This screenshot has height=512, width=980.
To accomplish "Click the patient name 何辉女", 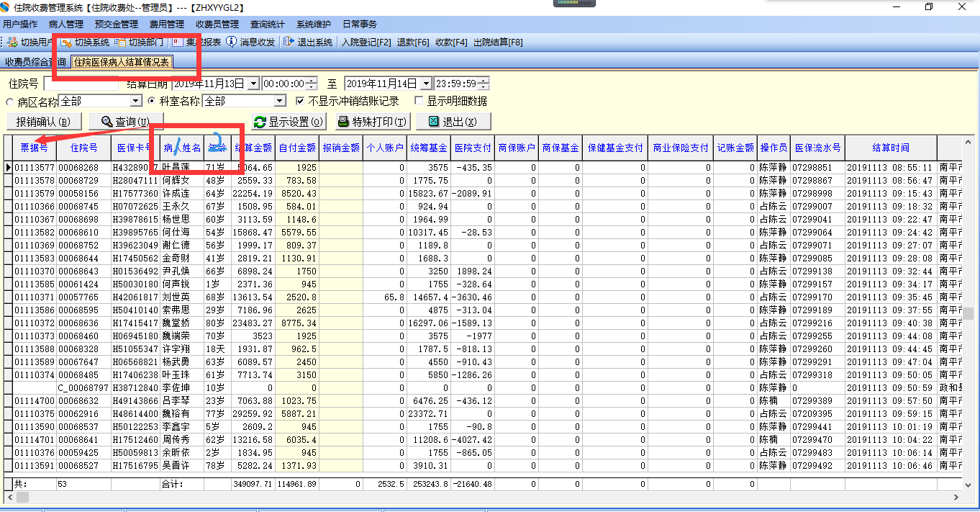I will click(x=176, y=181).
